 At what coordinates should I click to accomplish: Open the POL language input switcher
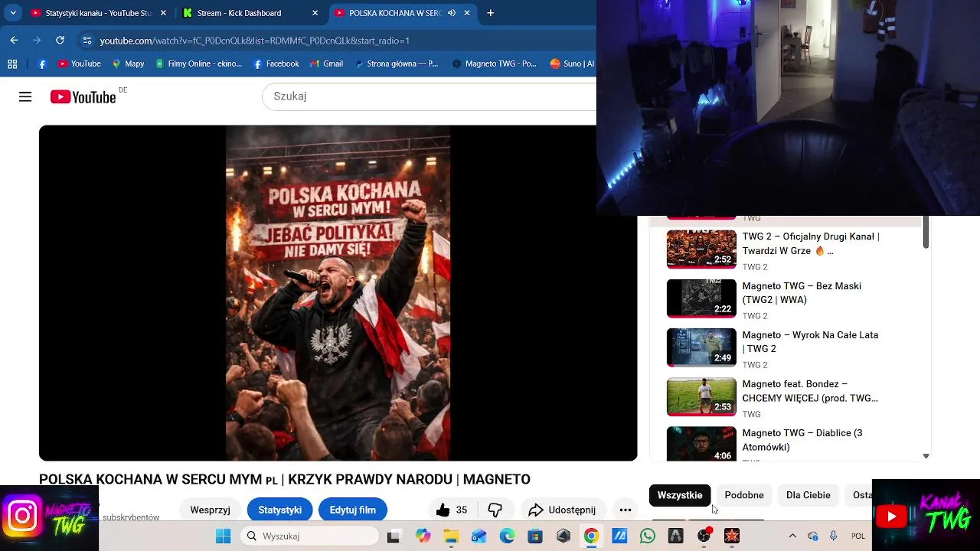tap(858, 536)
